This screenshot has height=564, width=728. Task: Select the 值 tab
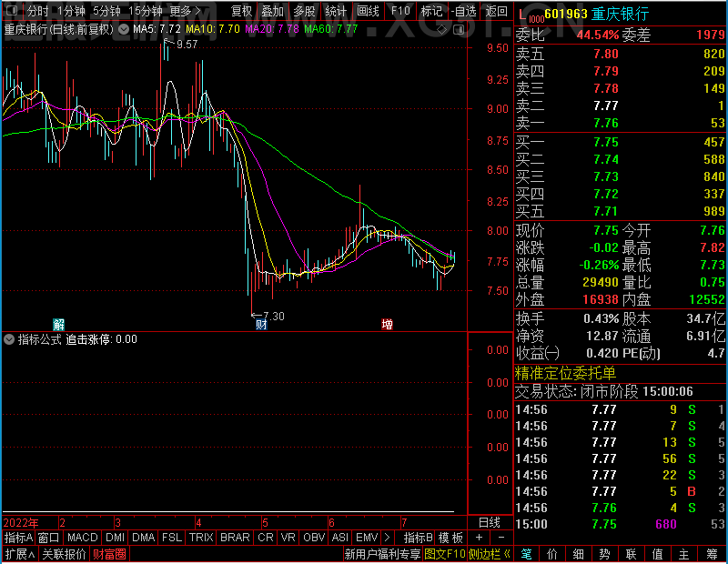pyautogui.click(x=657, y=554)
